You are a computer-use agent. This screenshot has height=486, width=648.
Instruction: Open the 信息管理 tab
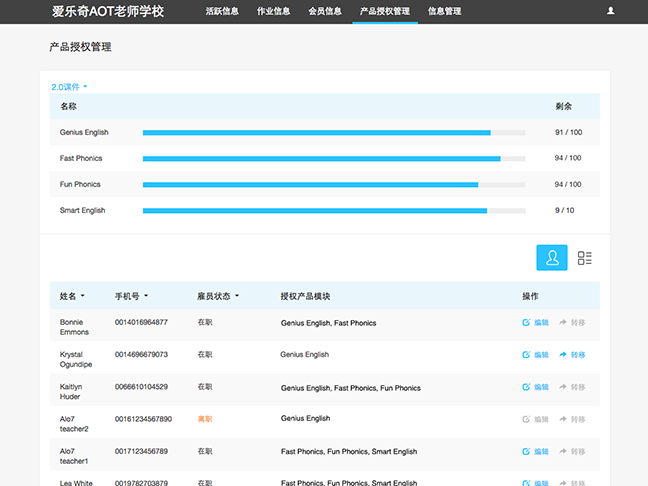coord(444,11)
